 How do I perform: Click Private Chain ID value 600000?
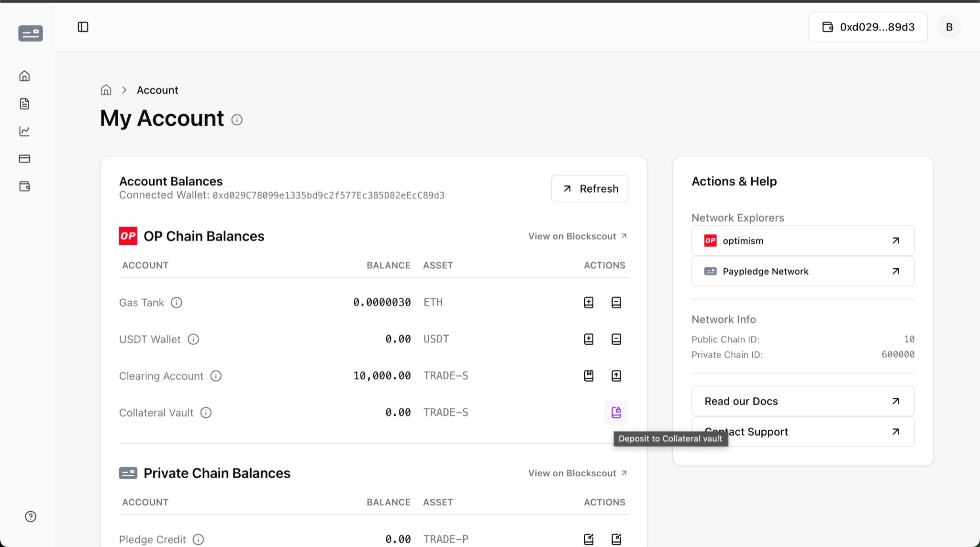[x=898, y=354]
